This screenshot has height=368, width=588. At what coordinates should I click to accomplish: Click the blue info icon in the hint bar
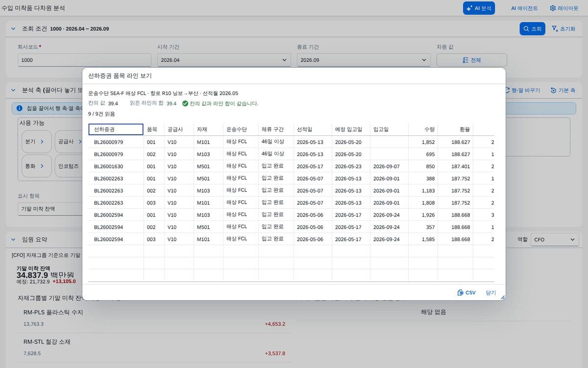pos(20,108)
